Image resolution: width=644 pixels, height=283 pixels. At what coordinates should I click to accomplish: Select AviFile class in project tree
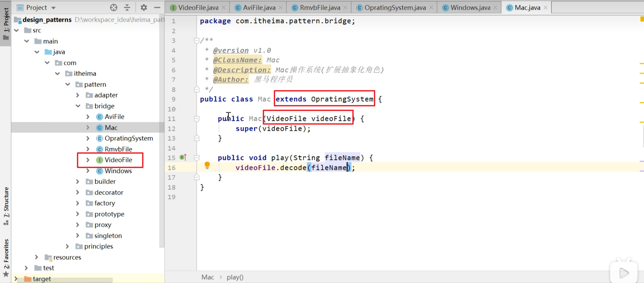[114, 117]
